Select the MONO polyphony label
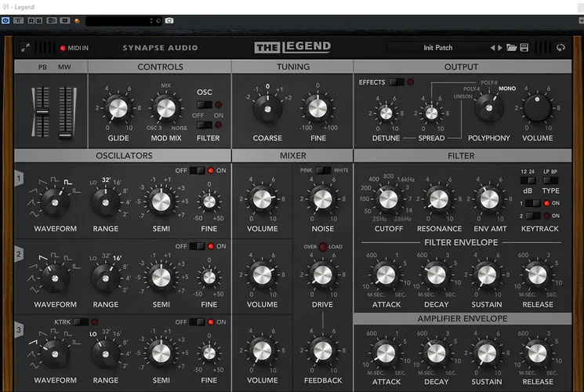The image size is (584, 392). point(507,89)
